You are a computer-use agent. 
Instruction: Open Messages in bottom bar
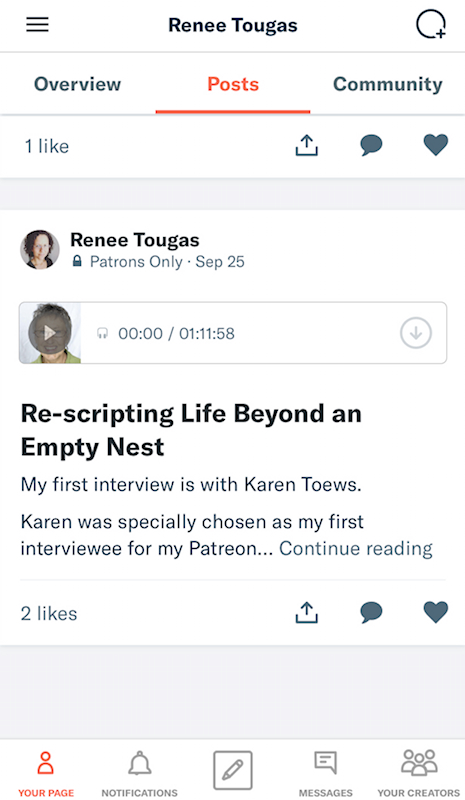pyautogui.click(x=326, y=772)
